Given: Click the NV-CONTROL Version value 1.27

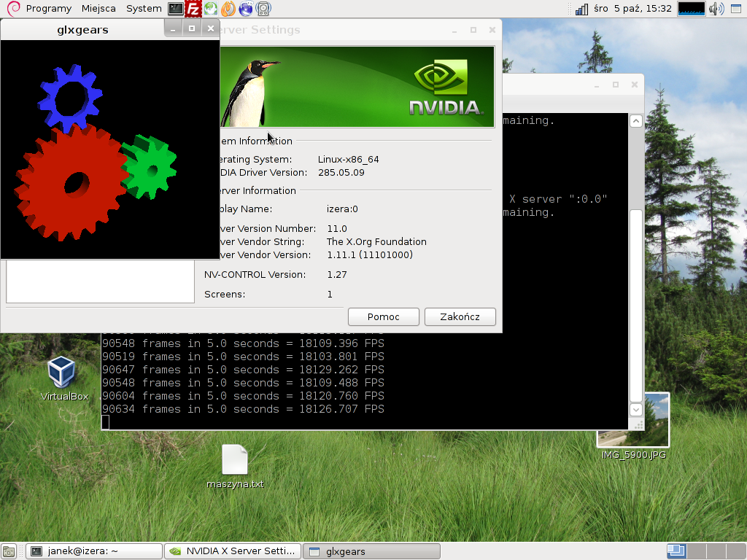Looking at the screenshot, I should pos(337,275).
